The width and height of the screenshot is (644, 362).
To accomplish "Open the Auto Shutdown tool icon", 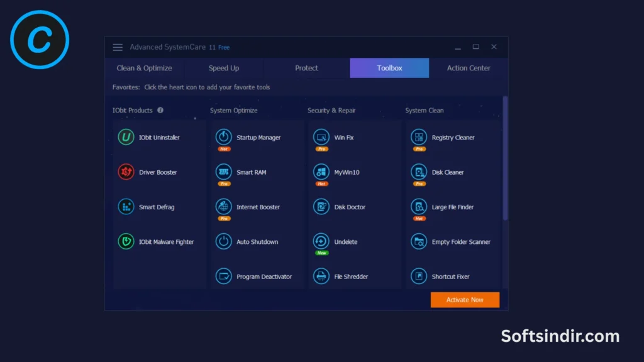I will point(224,242).
